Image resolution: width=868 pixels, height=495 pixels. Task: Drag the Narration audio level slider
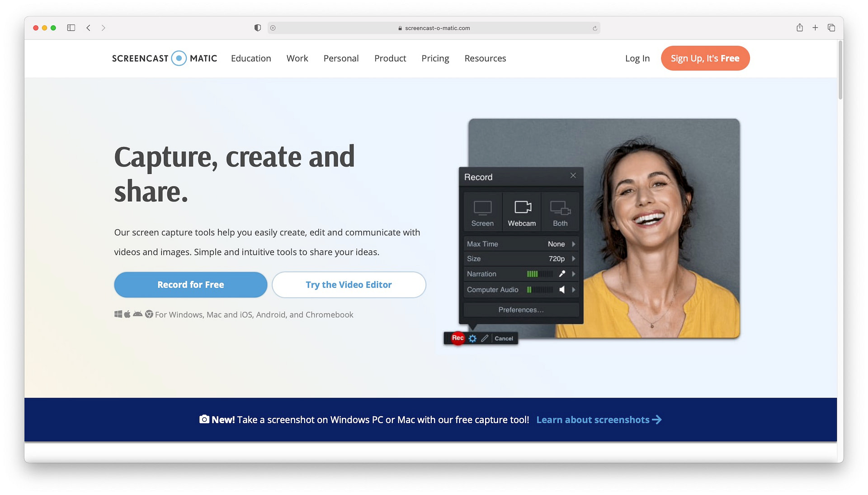click(x=538, y=273)
